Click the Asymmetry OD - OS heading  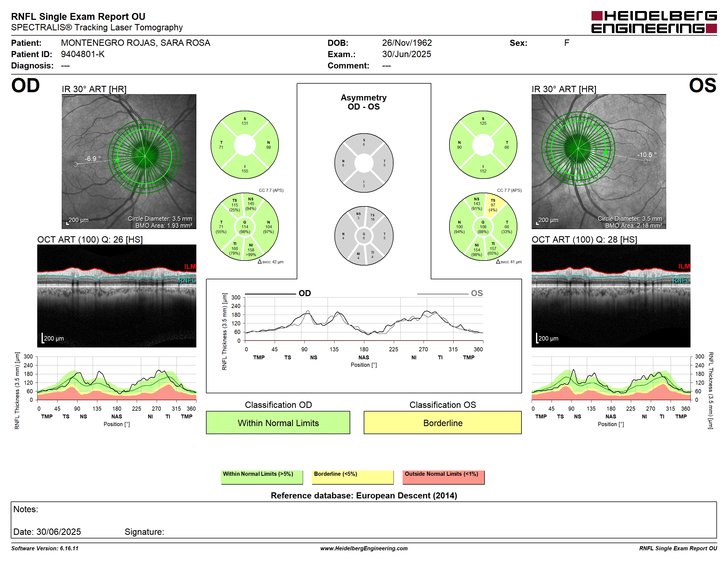[364, 102]
